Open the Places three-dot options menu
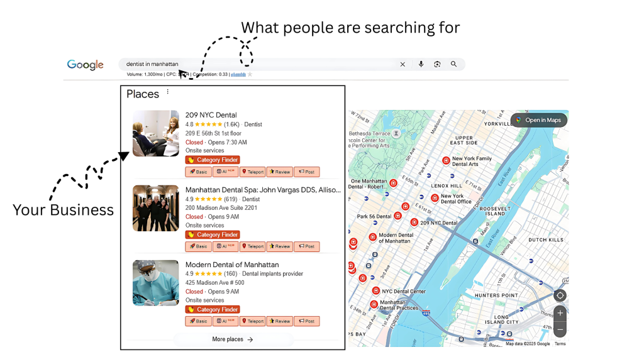This screenshot has width=644, height=362. pos(167,92)
